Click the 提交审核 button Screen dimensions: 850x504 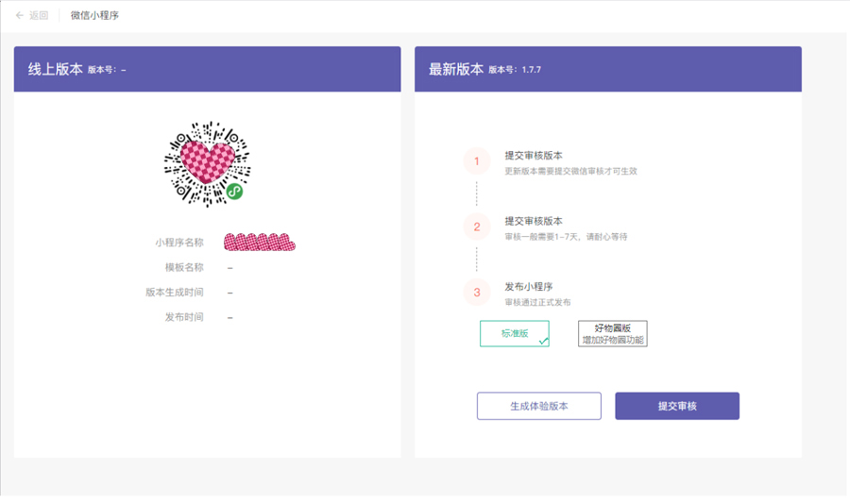coord(677,406)
